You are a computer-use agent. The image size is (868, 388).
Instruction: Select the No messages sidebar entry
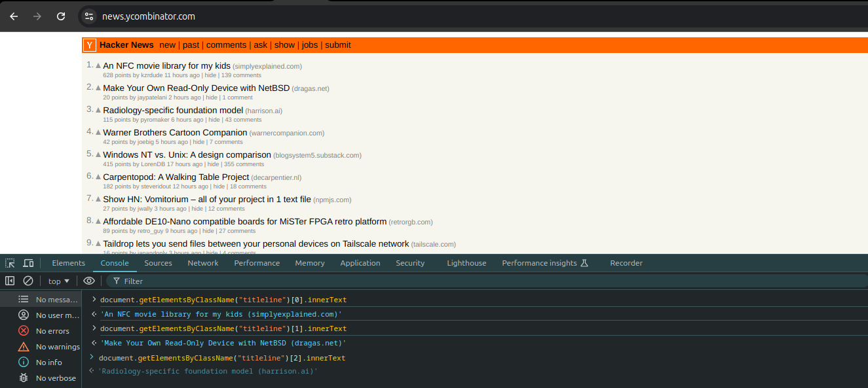pyautogui.click(x=41, y=299)
